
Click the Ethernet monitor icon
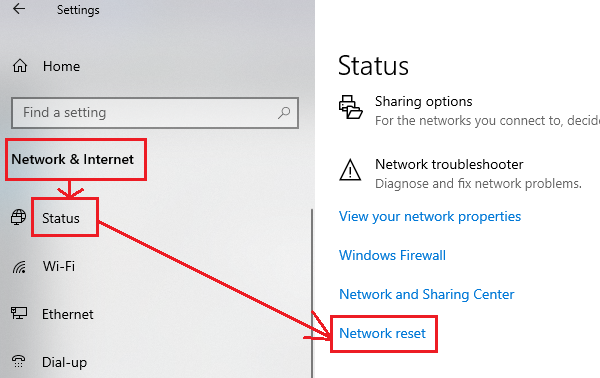click(19, 313)
